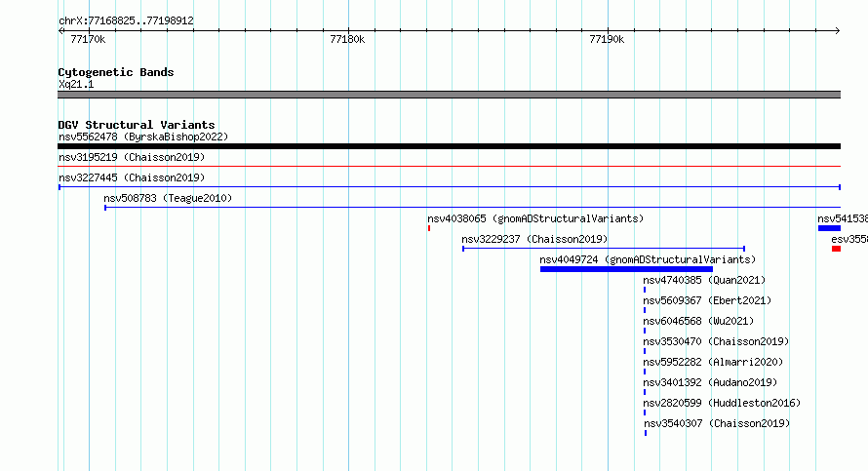Image resolution: width=868 pixels, height=471 pixels.
Task: Click the Cytogenetic Bands track title
Action: [116, 72]
